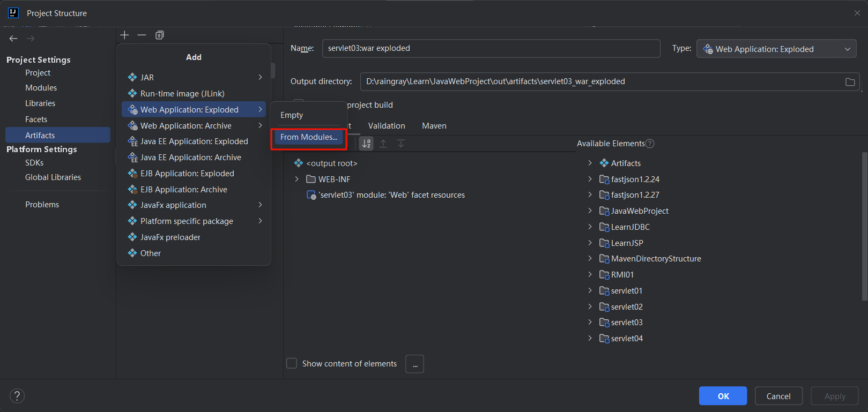Expand the servlet03 module
The image size is (868, 412).
tap(590, 322)
